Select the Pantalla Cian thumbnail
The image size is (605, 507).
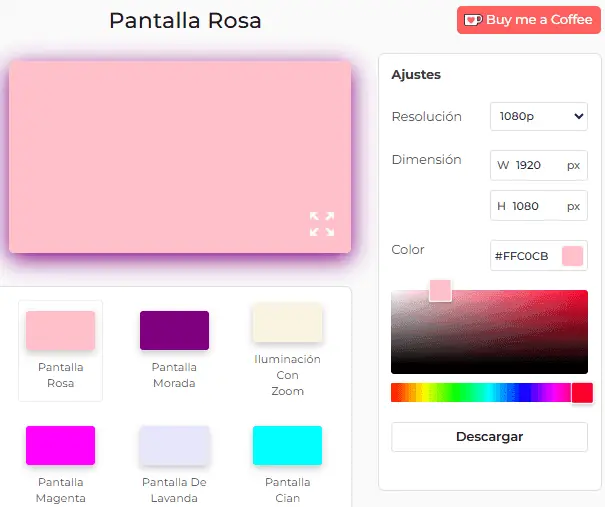point(287,446)
